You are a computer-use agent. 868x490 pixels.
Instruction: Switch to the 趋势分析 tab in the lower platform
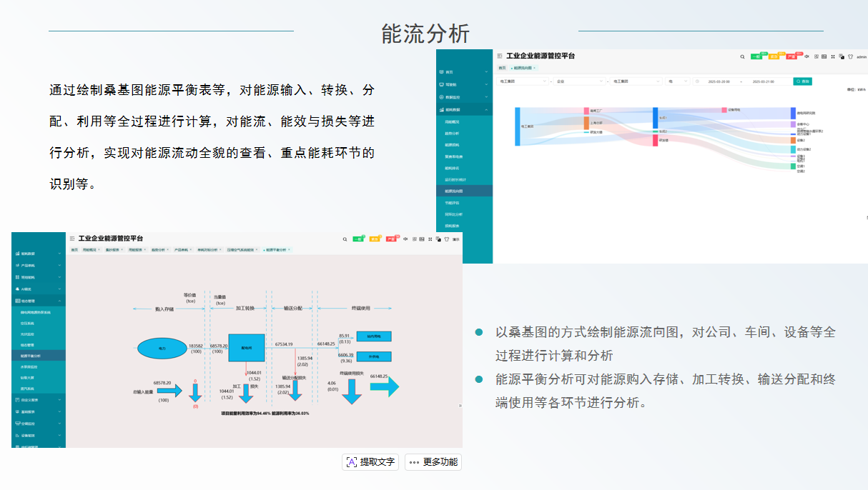(158, 250)
